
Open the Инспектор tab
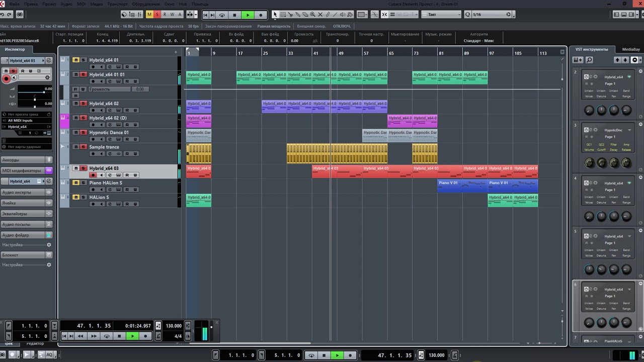[15, 49]
